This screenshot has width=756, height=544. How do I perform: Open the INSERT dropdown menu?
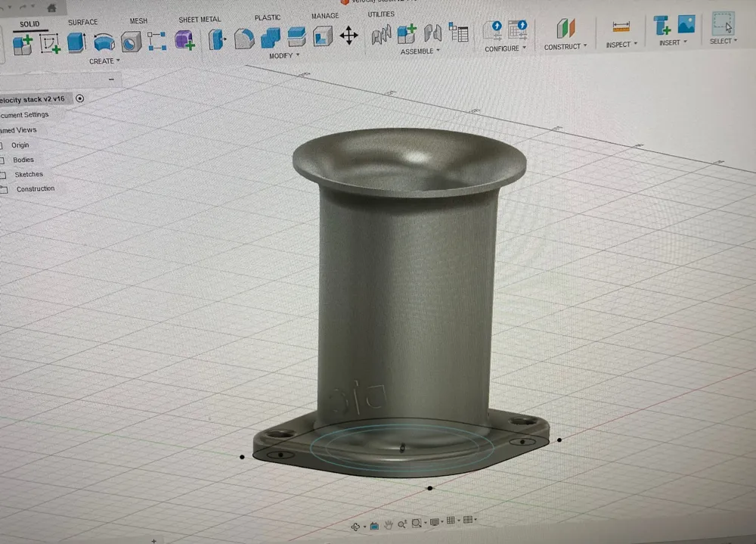tap(673, 42)
